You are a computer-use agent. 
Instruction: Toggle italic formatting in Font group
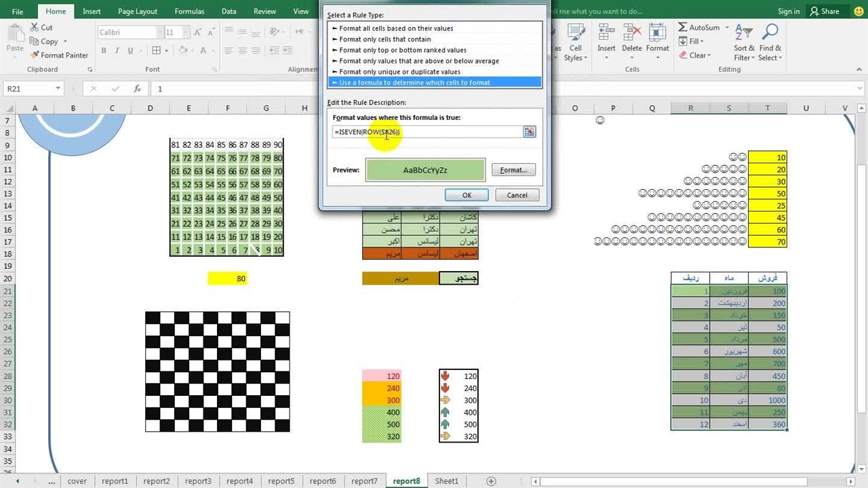pyautogui.click(x=118, y=51)
